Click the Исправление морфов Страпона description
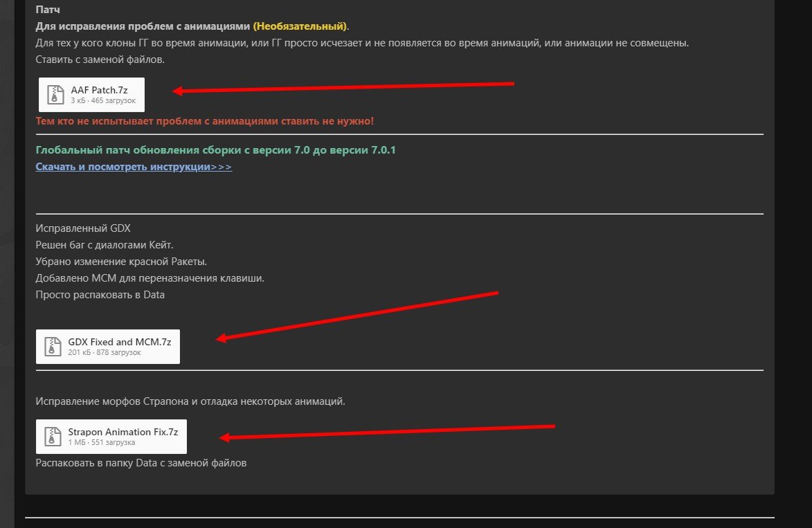The image size is (812, 528). coord(190,401)
